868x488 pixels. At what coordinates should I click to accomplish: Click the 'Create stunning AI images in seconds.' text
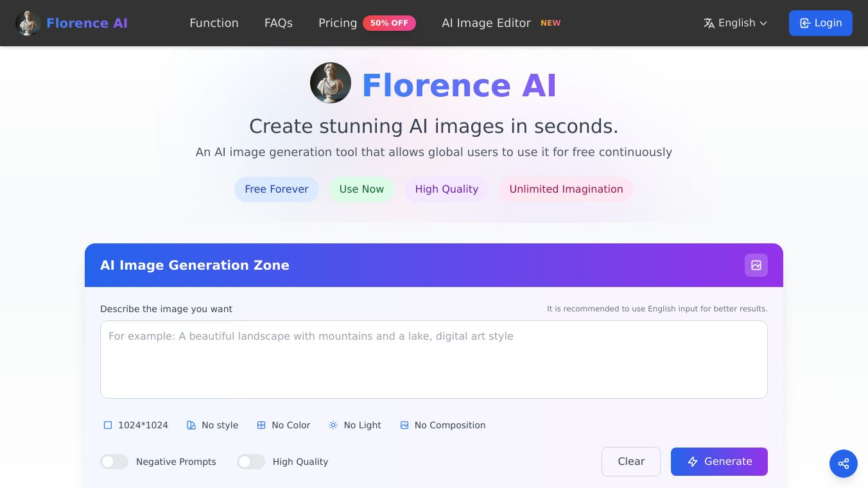(x=434, y=126)
